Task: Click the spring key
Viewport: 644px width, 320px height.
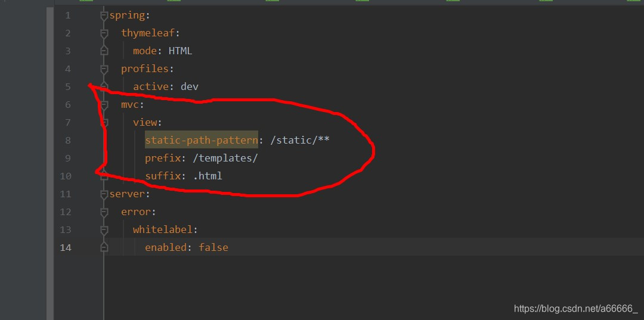Action: click(x=127, y=15)
